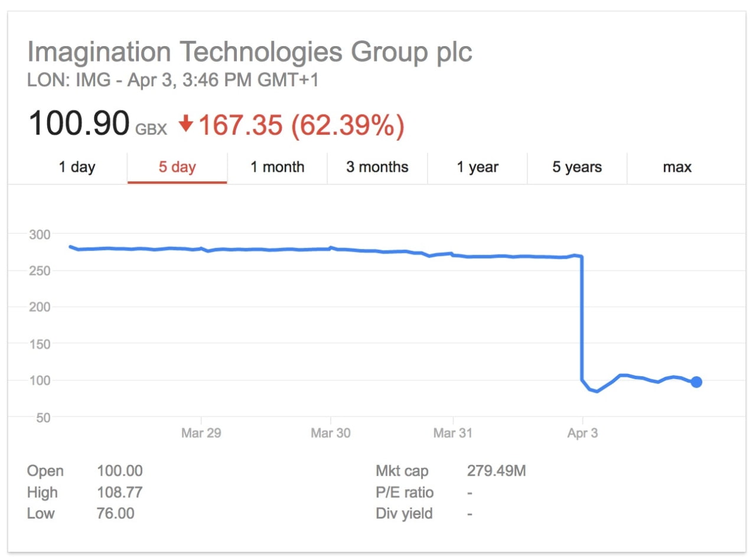Click the 100.90 current price
756x560 pixels.
[x=79, y=124]
